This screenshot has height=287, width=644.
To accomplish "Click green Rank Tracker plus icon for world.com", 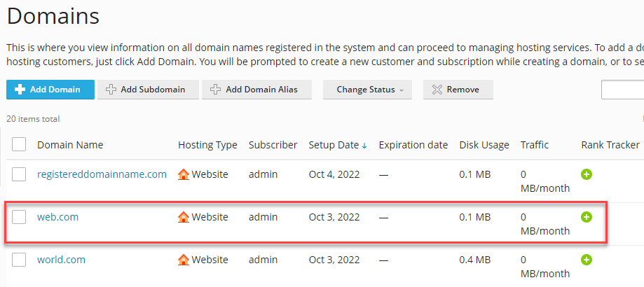I will click(x=587, y=260).
